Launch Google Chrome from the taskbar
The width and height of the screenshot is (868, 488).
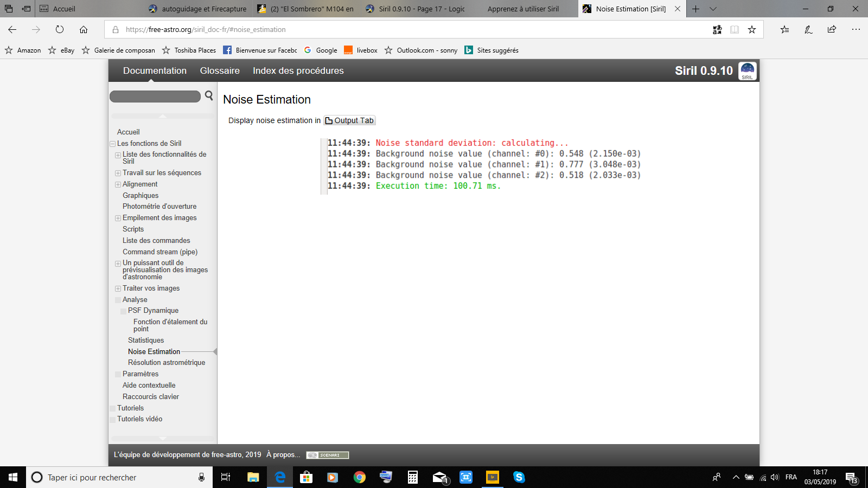(x=359, y=477)
